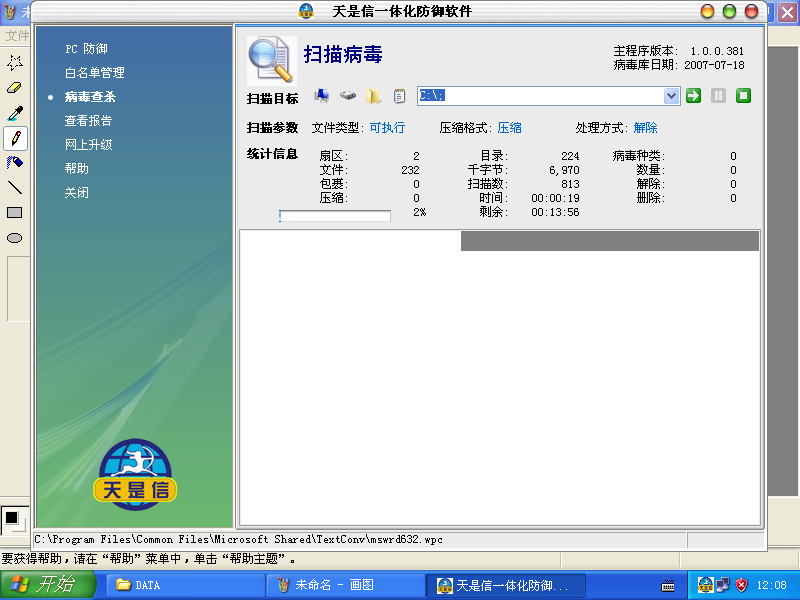Screen dimensions: 800x600
Task: Choose the notepad file scan target icon
Action: [x=399, y=95]
